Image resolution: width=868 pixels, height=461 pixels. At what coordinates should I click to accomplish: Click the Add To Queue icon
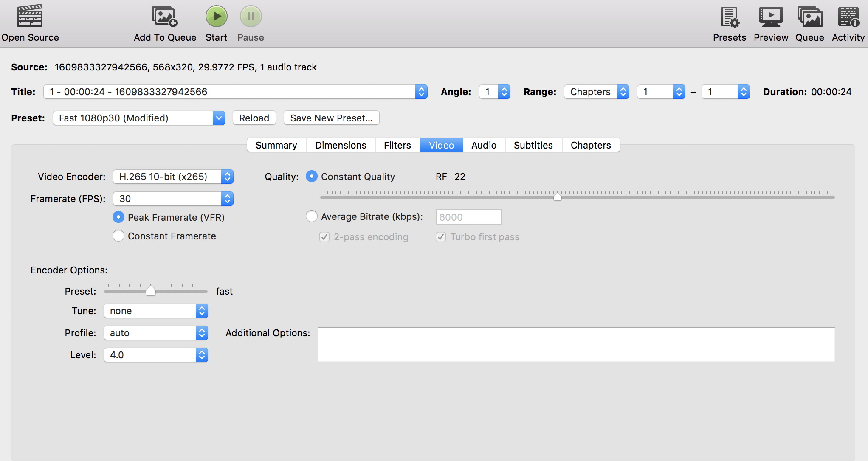tap(164, 16)
